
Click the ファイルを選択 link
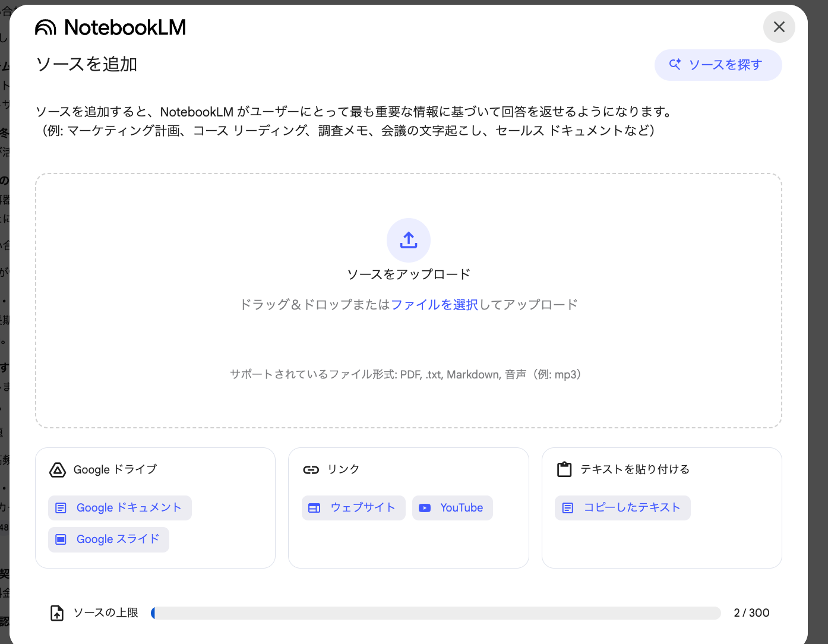coord(434,305)
